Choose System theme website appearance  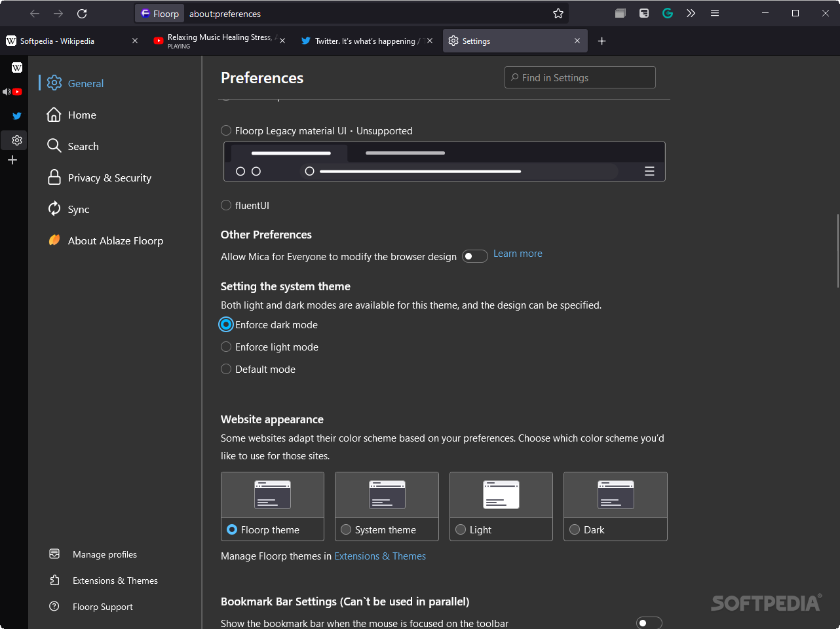coord(387,506)
